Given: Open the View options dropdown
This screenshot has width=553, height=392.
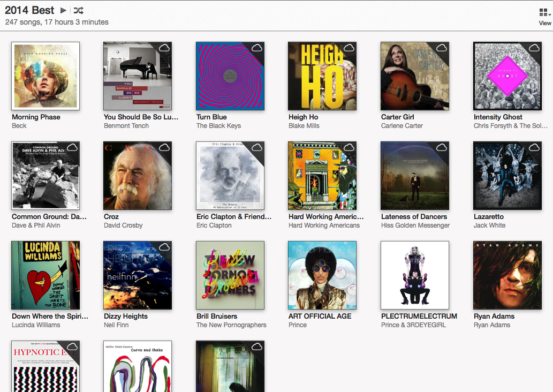Looking at the screenshot, I should 545,17.
